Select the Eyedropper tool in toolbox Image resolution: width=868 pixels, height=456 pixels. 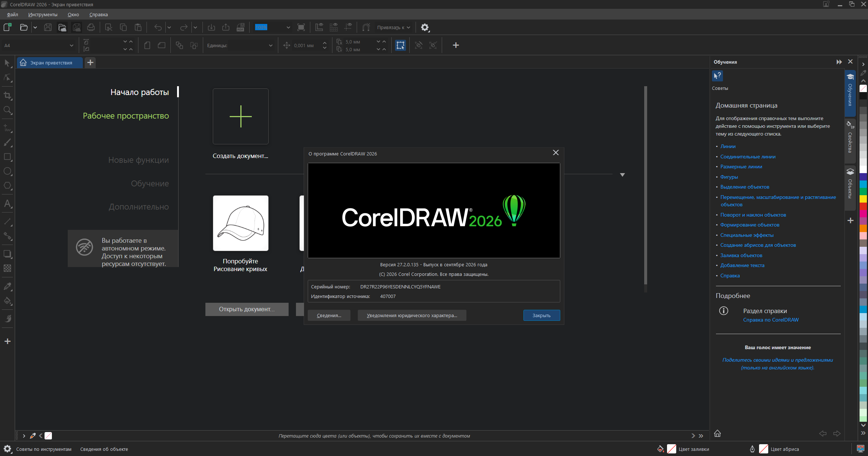click(x=7, y=287)
